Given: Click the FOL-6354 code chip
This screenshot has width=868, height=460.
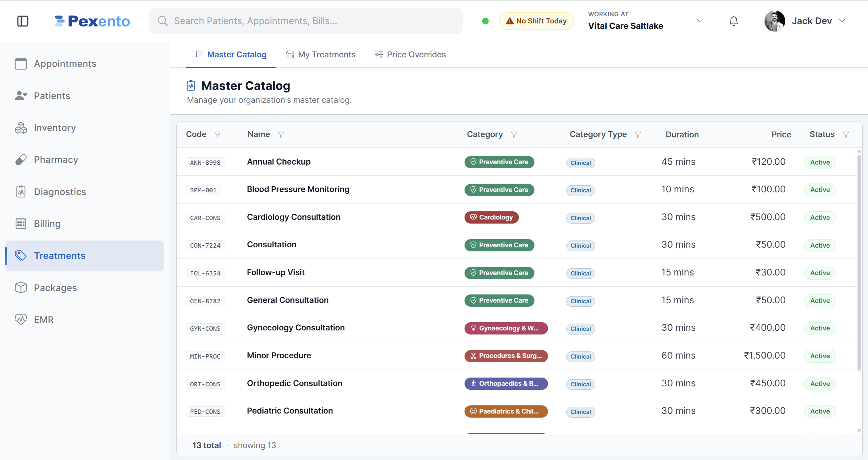Looking at the screenshot, I should coord(205,273).
